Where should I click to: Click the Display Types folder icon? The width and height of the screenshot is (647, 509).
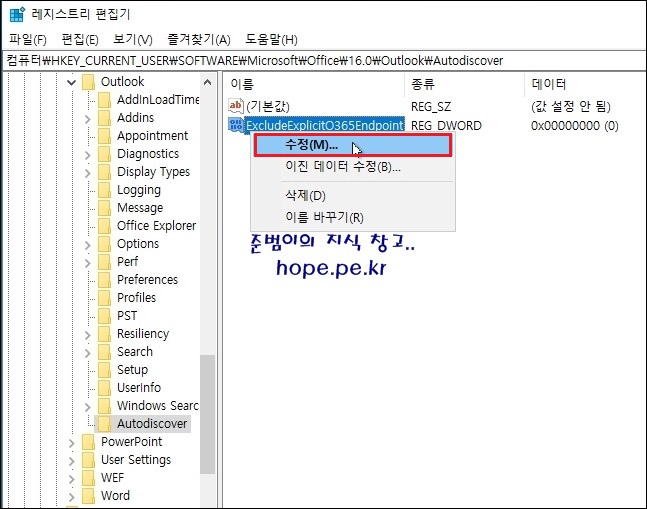tap(104, 172)
